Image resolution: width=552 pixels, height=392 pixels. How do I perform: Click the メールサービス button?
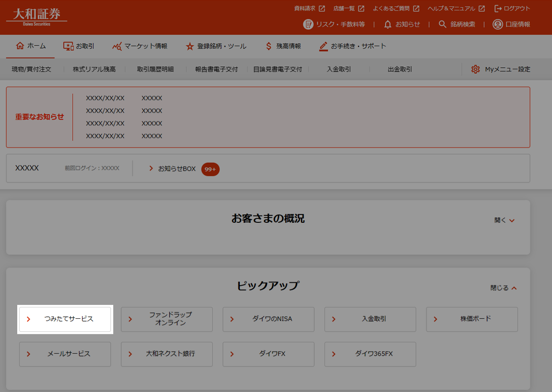point(65,355)
